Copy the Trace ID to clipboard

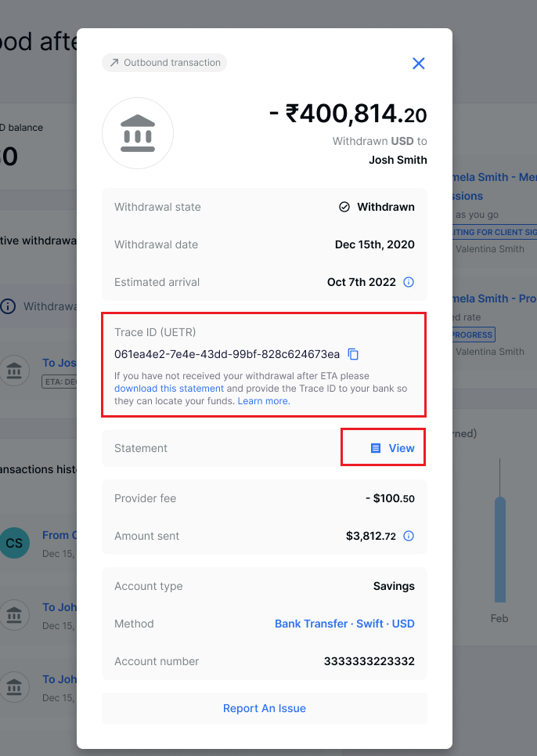point(353,354)
